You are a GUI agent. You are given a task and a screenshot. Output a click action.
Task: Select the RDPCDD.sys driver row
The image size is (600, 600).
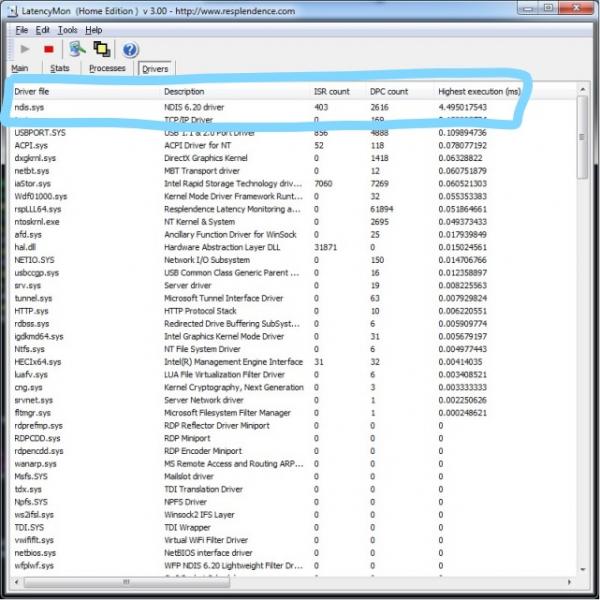pos(293,438)
